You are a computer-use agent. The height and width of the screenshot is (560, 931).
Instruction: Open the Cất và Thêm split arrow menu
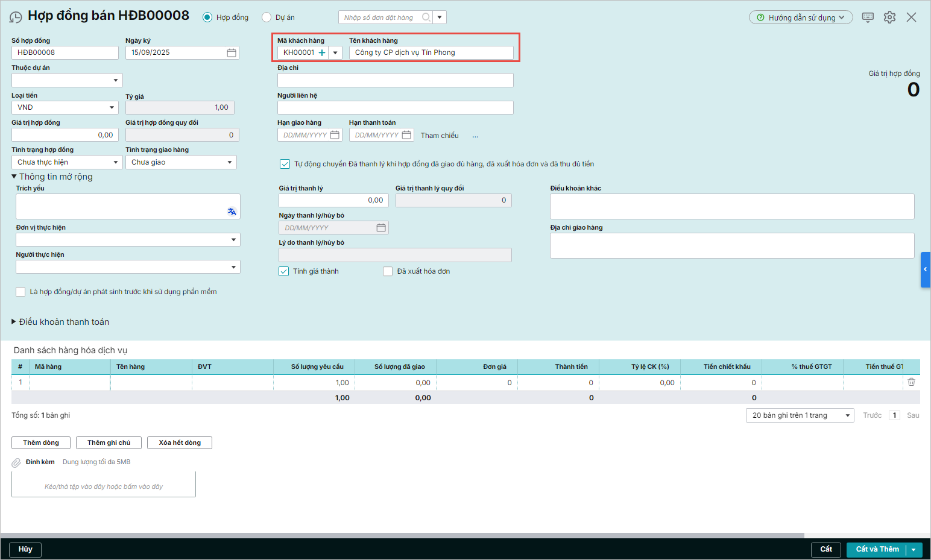point(914,550)
